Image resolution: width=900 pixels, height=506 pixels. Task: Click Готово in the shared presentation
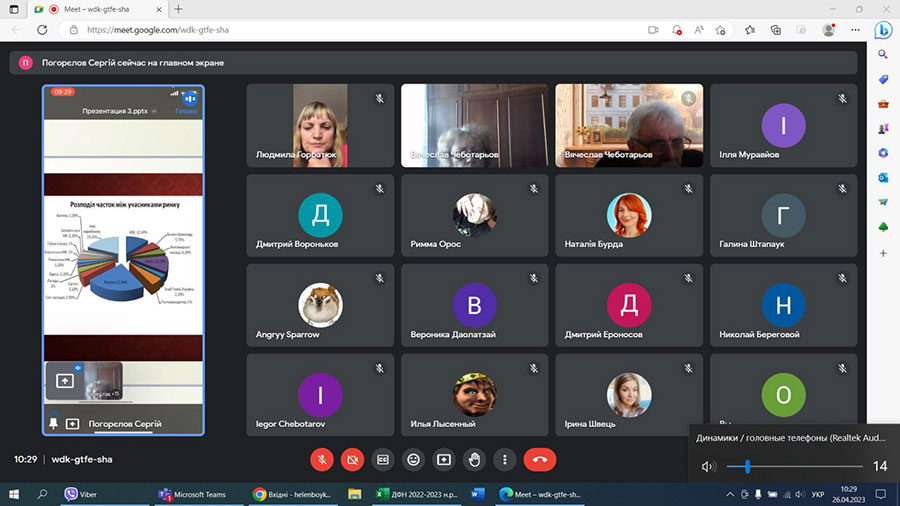tap(186, 111)
